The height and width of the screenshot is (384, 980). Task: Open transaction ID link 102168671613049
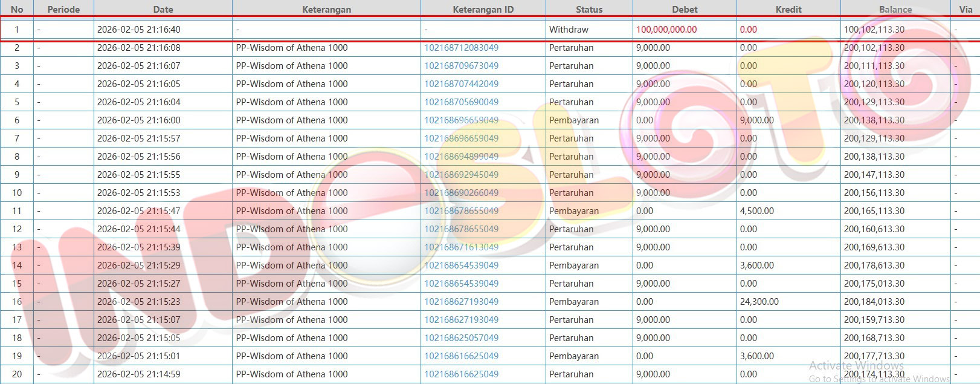[x=461, y=247]
